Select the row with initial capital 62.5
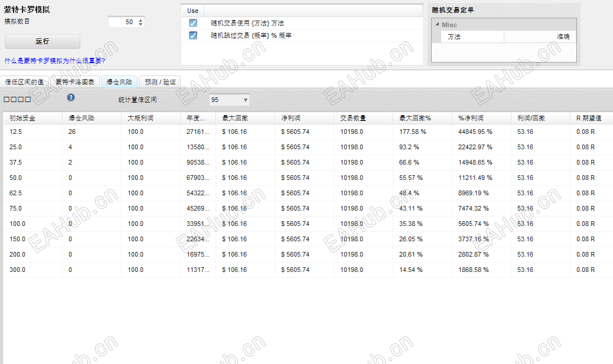Image resolution: width=613 pixels, height=364 pixels. pyautogui.click(x=308, y=194)
